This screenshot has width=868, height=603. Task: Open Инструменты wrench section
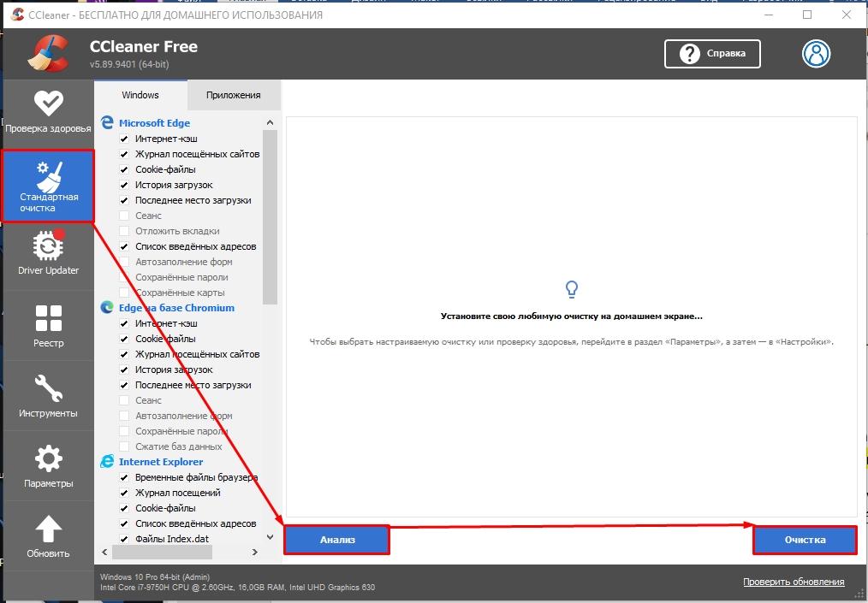48,395
